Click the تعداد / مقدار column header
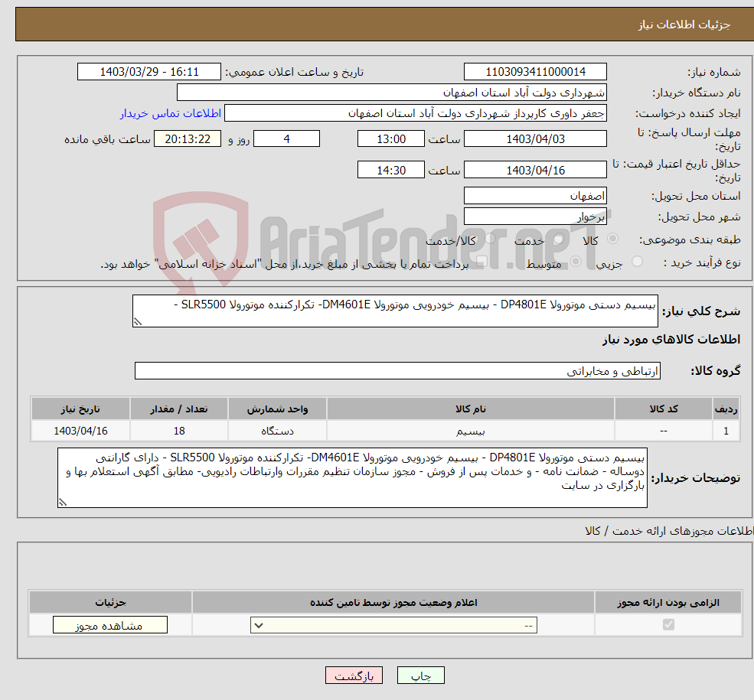The image size is (754, 700). [x=179, y=409]
